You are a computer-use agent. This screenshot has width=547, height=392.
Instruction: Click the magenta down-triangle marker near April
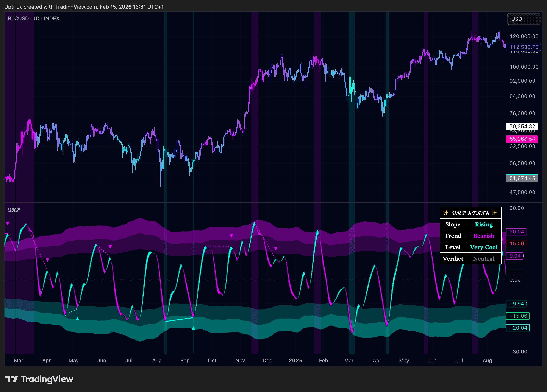coord(48,260)
